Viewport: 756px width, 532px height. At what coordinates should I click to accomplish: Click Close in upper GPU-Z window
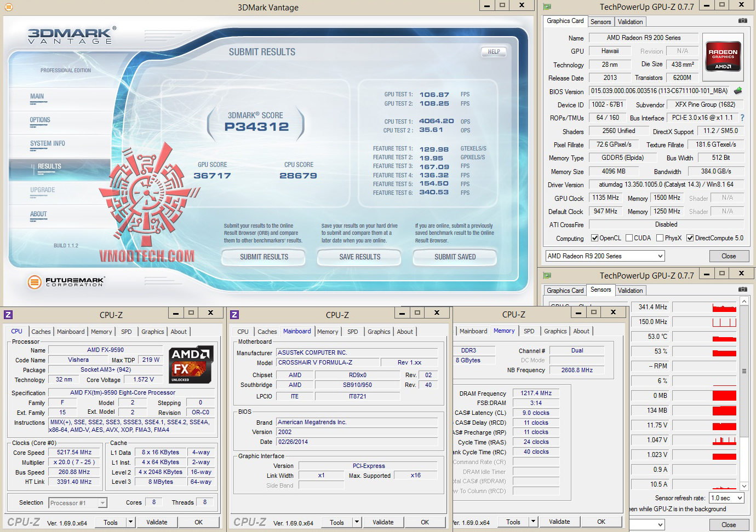(729, 256)
